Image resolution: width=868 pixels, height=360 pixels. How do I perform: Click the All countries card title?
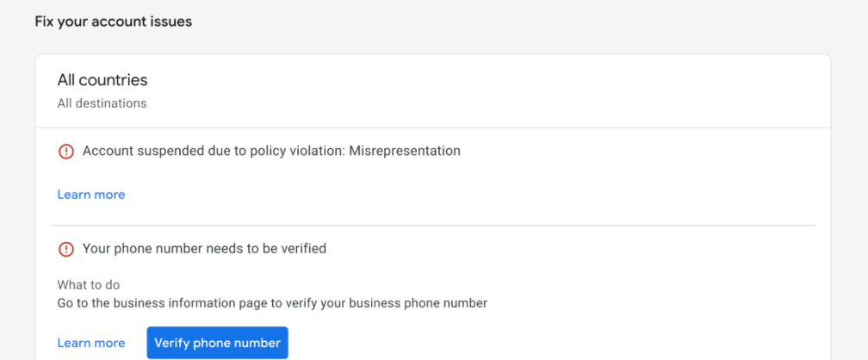tap(102, 80)
